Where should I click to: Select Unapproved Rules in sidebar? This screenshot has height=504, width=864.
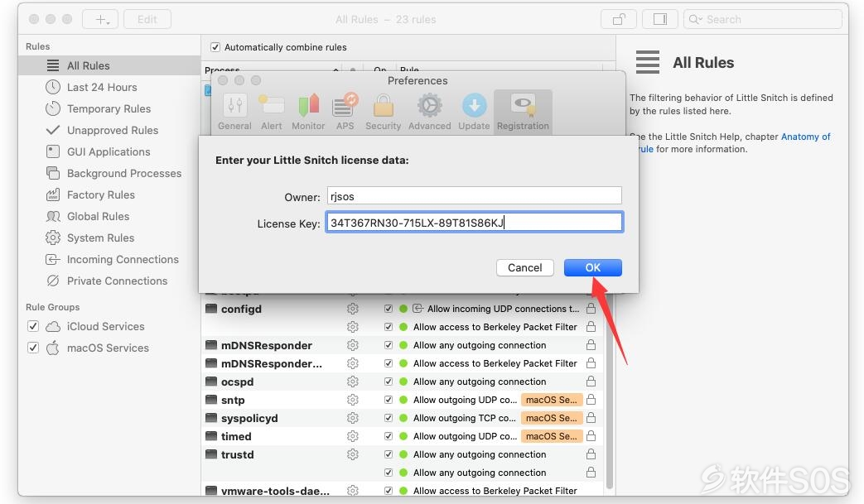[x=109, y=130]
